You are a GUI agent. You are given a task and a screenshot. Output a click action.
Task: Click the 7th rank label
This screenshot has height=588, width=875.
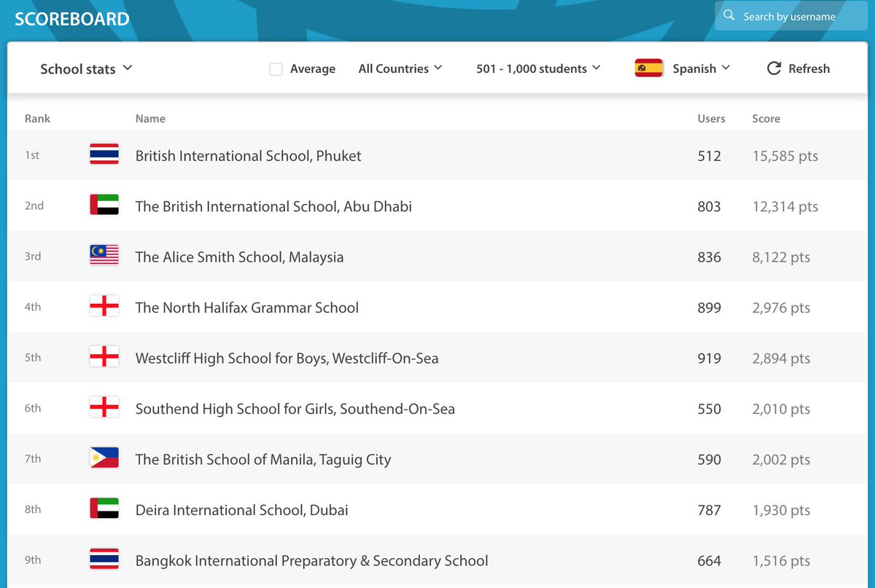(33, 459)
